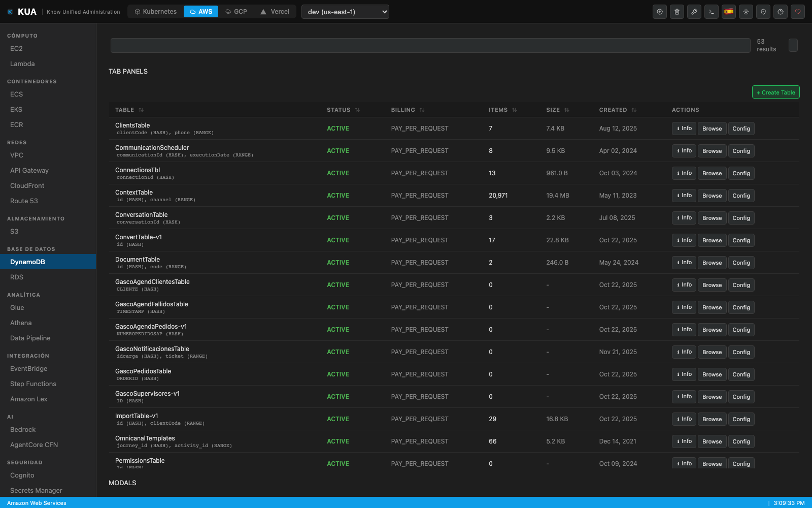Open Config for ConvertTable-v1
This screenshot has width=812, height=508.
(741, 240)
